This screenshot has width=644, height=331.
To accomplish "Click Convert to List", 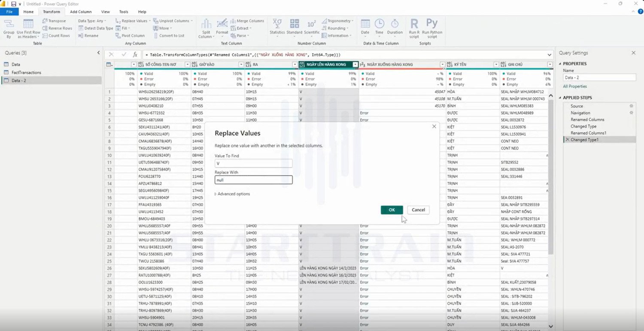I will tap(168, 36).
